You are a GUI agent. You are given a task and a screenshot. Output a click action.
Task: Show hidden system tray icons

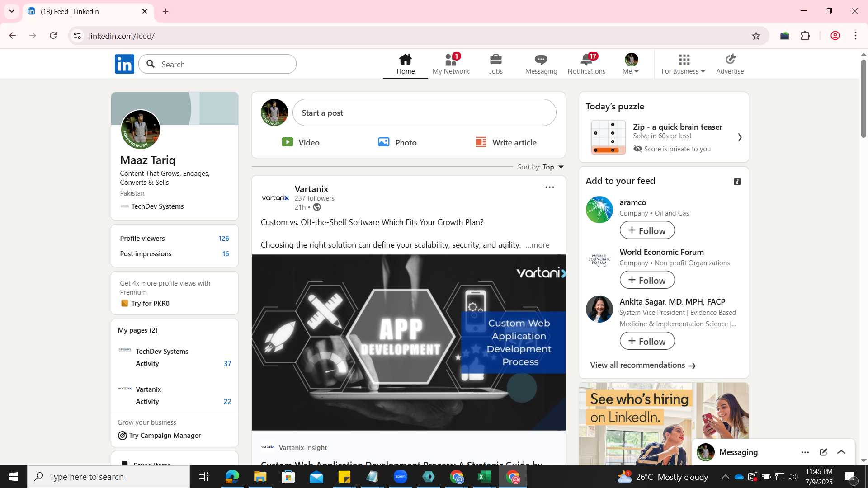(x=725, y=477)
